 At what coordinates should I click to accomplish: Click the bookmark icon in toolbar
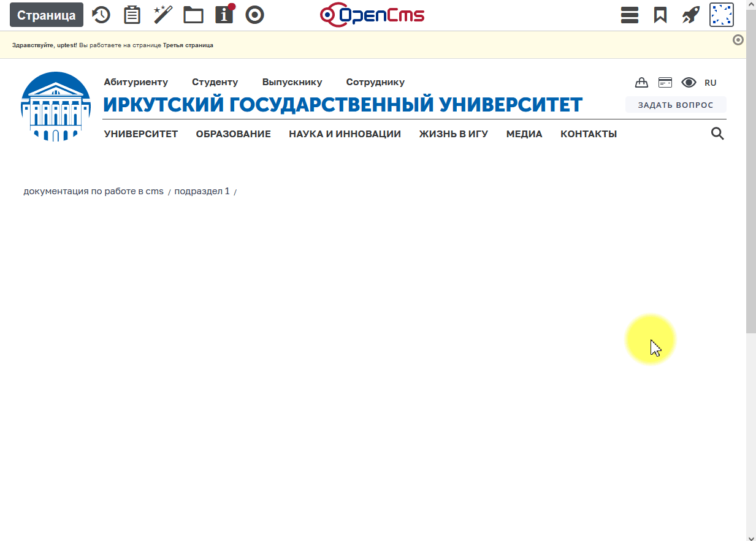[660, 15]
